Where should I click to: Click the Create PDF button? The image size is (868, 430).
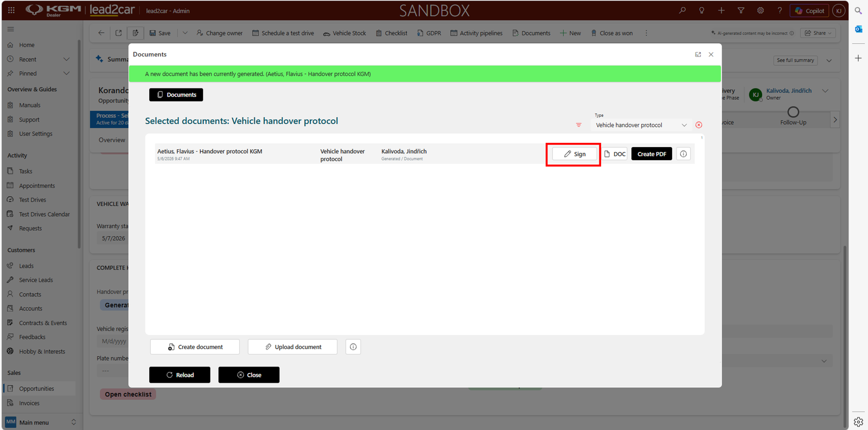652,154
